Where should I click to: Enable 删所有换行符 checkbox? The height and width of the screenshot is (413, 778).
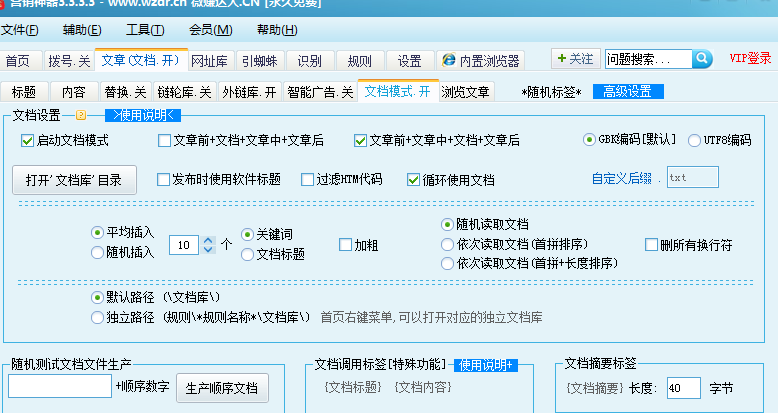pyautogui.click(x=689, y=245)
